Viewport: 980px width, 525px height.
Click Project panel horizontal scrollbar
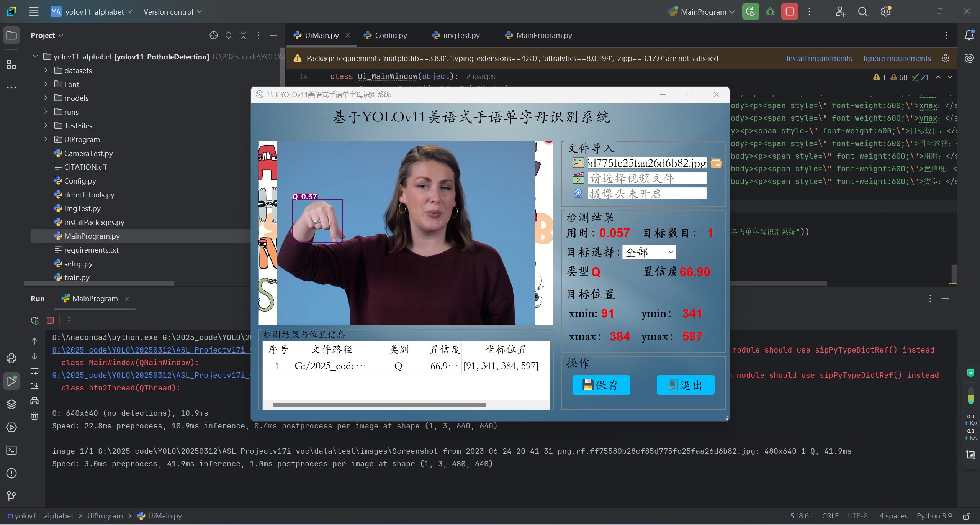pos(99,284)
